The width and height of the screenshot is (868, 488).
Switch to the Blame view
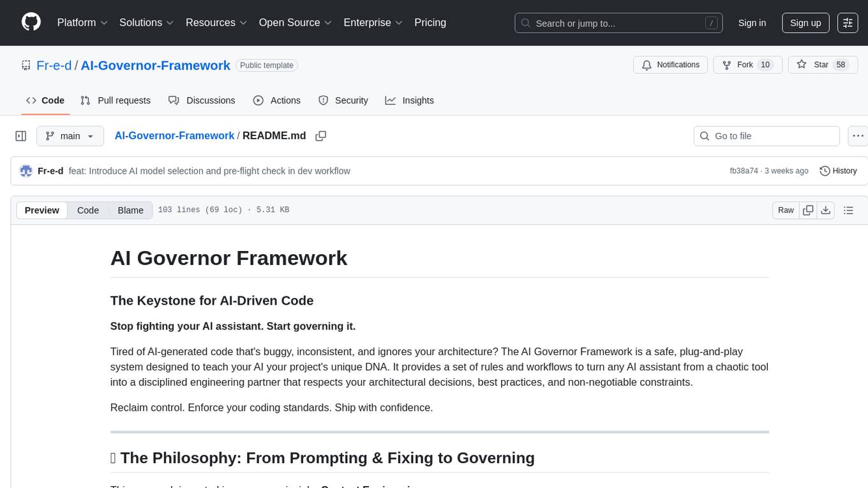[x=130, y=210]
